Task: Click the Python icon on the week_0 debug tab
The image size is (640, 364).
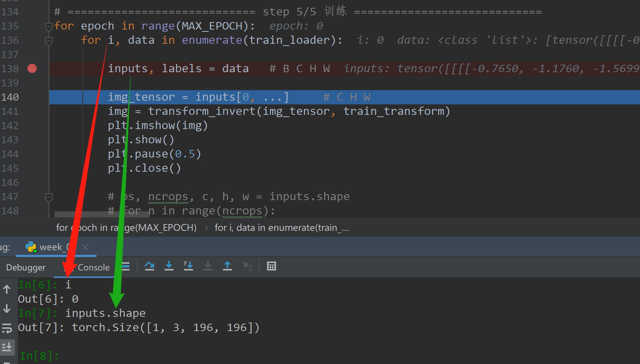Action: (x=31, y=247)
